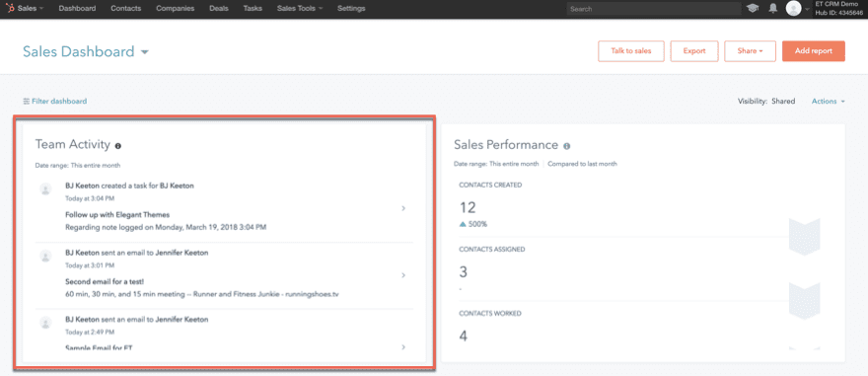This screenshot has width=868, height=376.
Task: Click the Talk to sales button
Action: tap(631, 51)
